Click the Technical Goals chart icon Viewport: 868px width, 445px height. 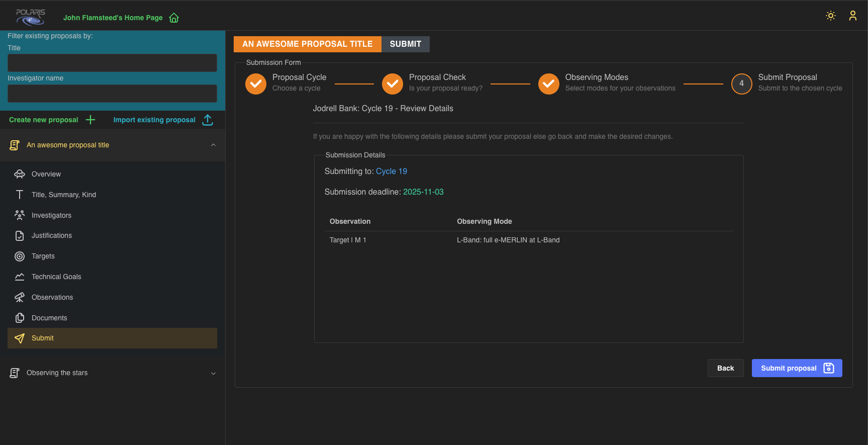[20, 277]
